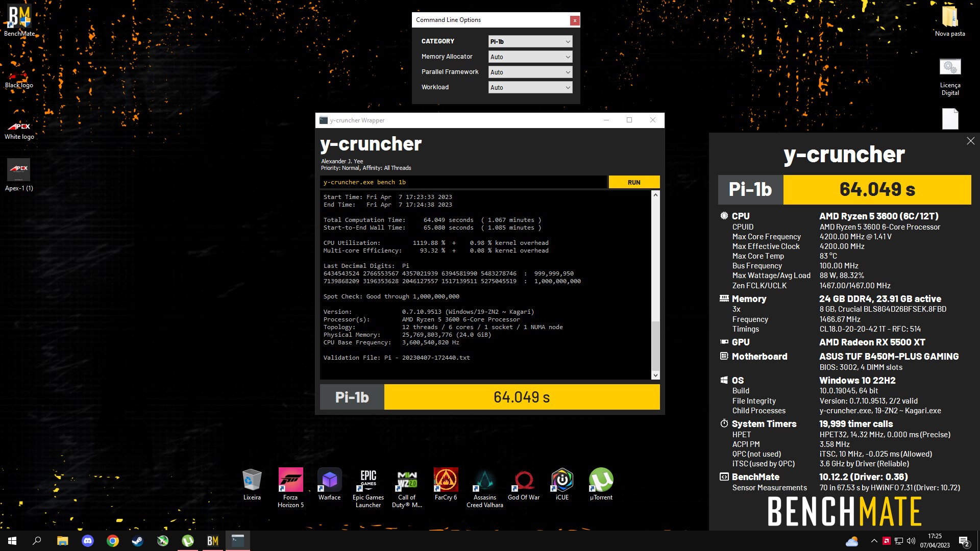Open Google Chrome from the taskbar
The image size is (980, 551).
(112, 541)
